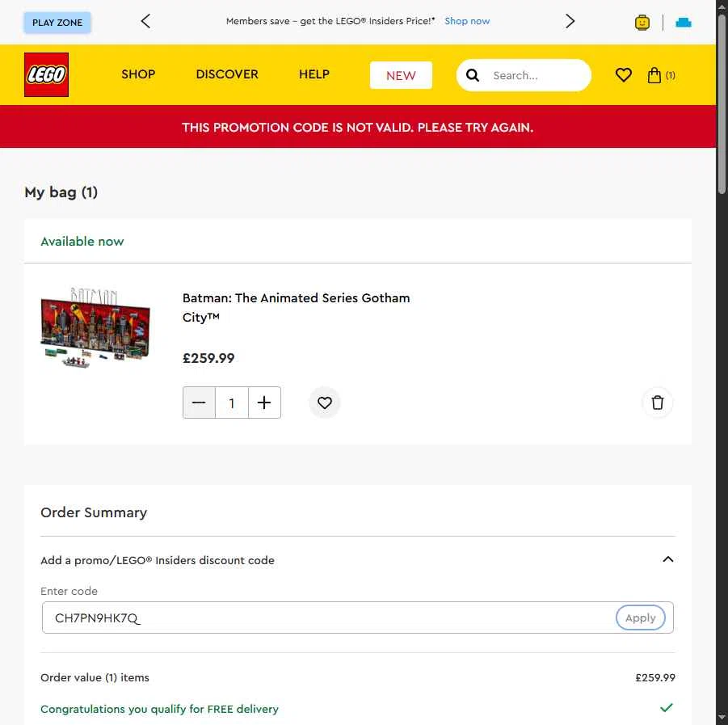Click the promotion code not valid banner
The image size is (728, 725).
(x=357, y=127)
